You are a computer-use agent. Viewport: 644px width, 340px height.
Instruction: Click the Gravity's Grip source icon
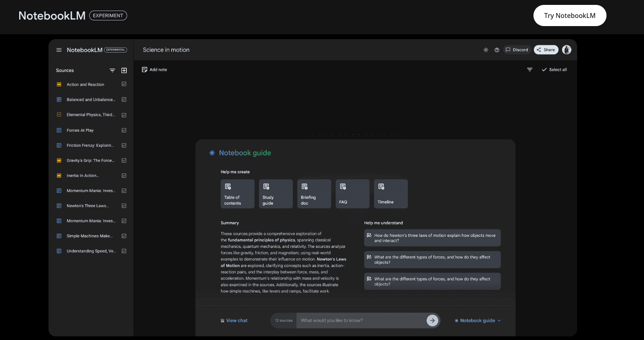[x=59, y=160]
